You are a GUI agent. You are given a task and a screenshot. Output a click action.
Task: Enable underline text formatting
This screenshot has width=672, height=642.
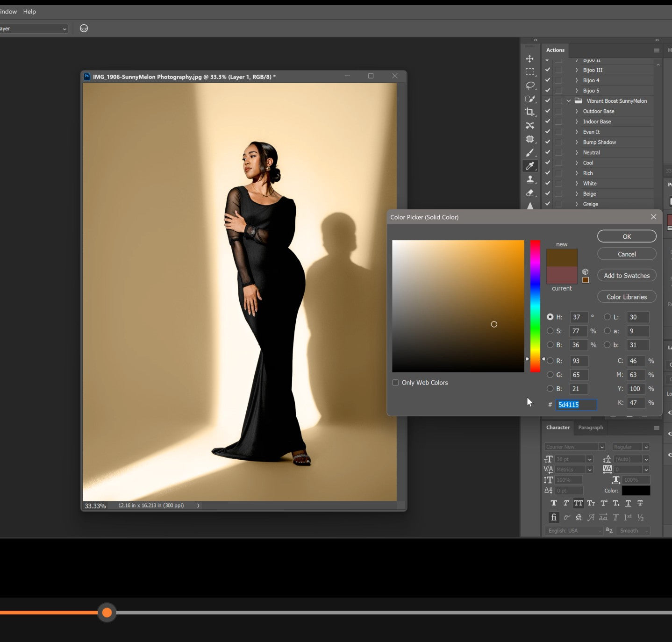(628, 503)
